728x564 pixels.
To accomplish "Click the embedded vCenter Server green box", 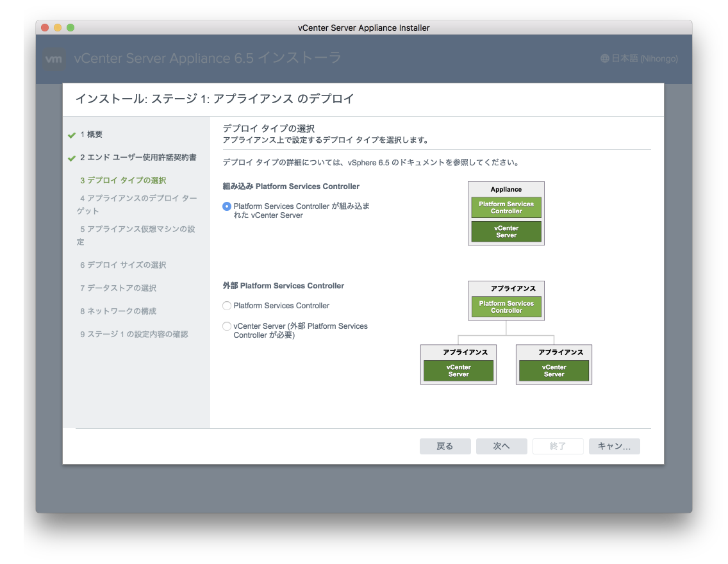I will pyautogui.click(x=506, y=231).
